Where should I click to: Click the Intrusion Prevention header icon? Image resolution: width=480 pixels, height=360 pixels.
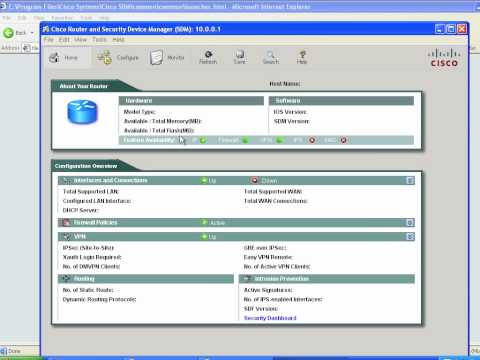click(x=247, y=278)
